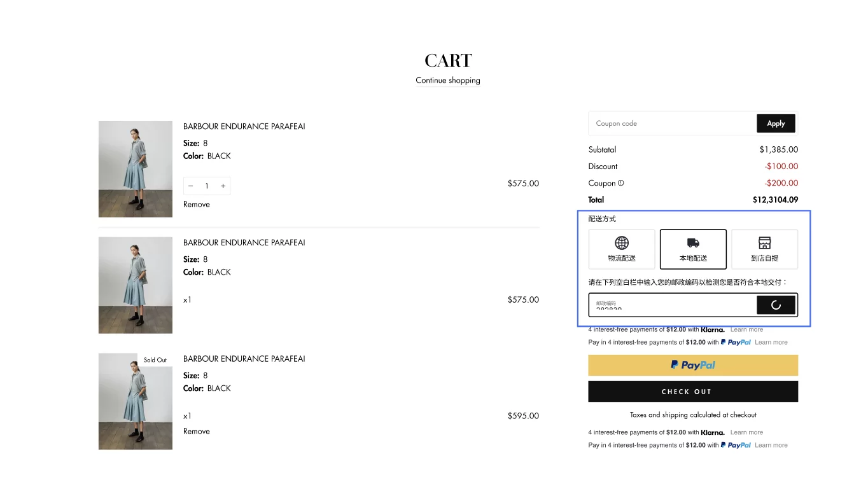Click the CHECK OUT button

(693, 392)
